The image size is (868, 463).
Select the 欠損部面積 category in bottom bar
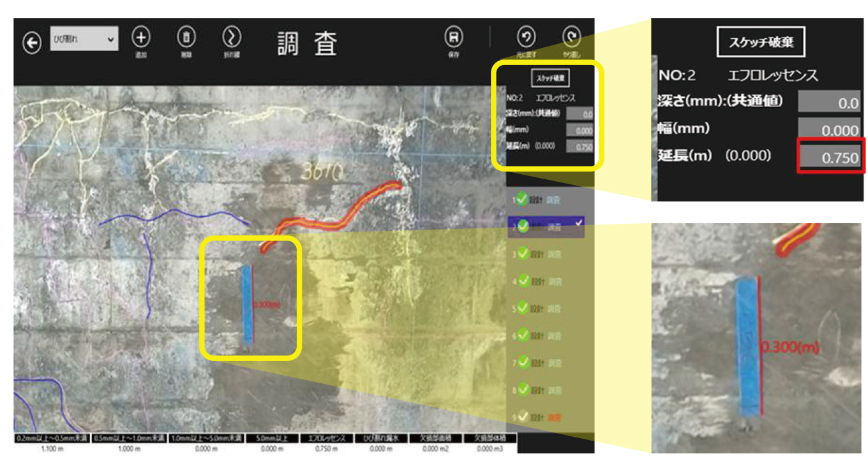point(433,439)
